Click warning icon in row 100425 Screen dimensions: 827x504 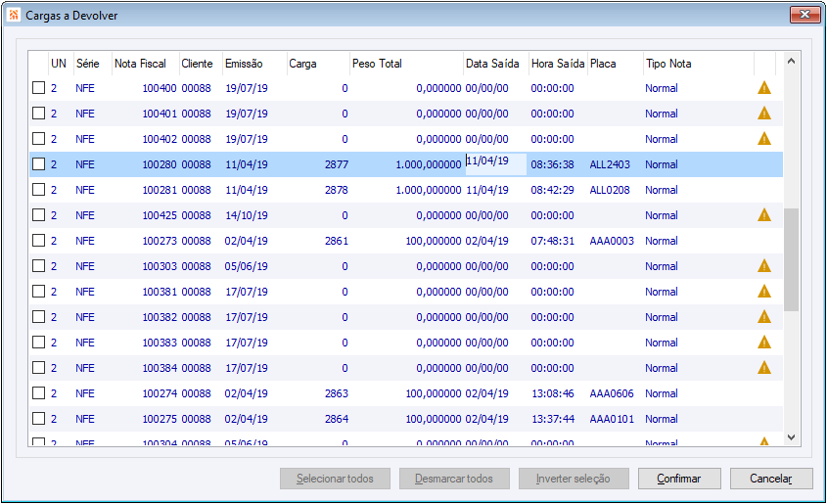tap(764, 214)
